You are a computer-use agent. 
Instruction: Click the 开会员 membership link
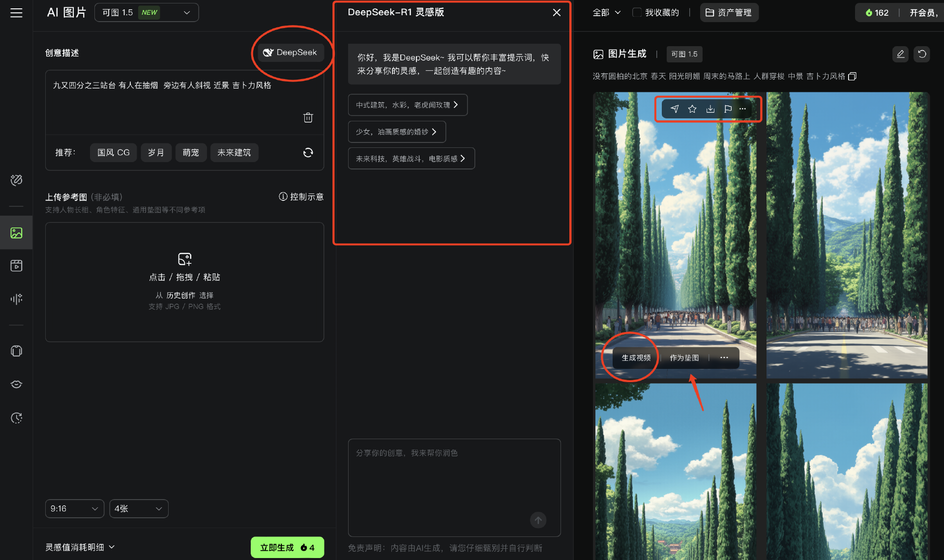click(923, 13)
